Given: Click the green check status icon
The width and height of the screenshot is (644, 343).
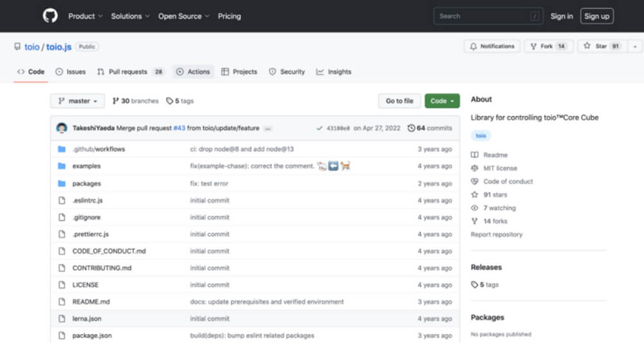Looking at the screenshot, I should 319,128.
